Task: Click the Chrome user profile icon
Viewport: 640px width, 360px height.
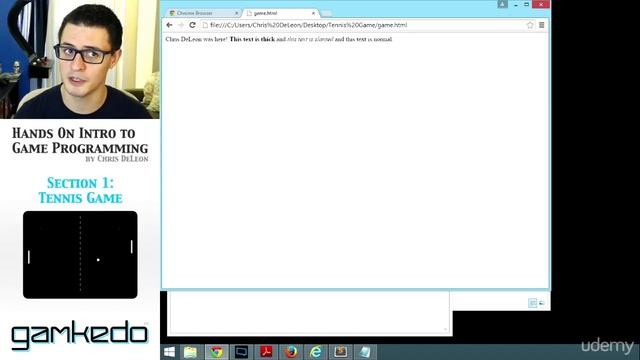Action: click(x=502, y=4)
